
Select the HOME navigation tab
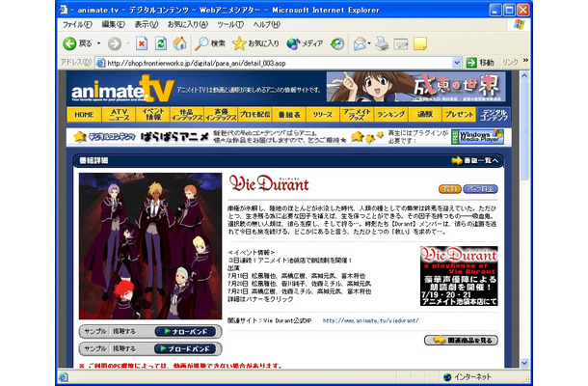(x=85, y=115)
